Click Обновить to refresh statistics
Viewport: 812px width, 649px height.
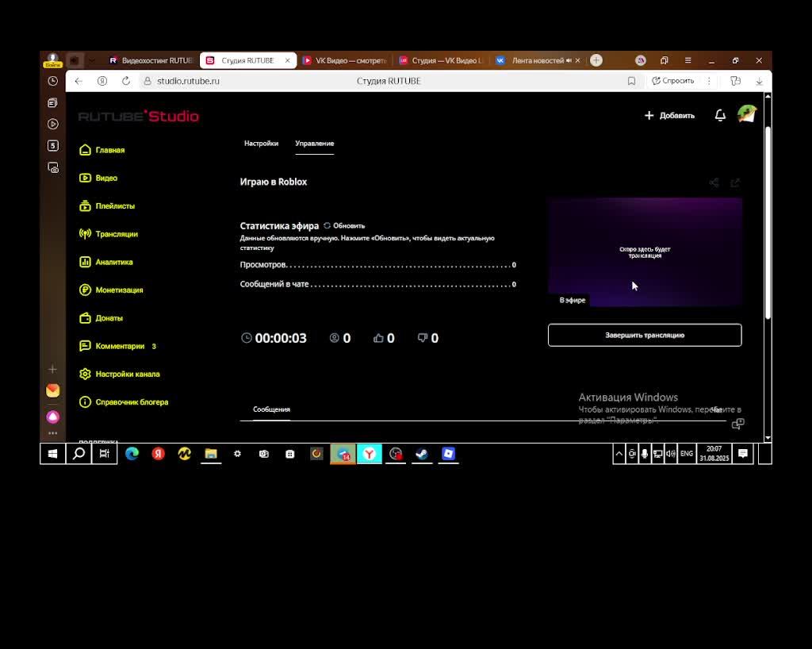pos(344,226)
